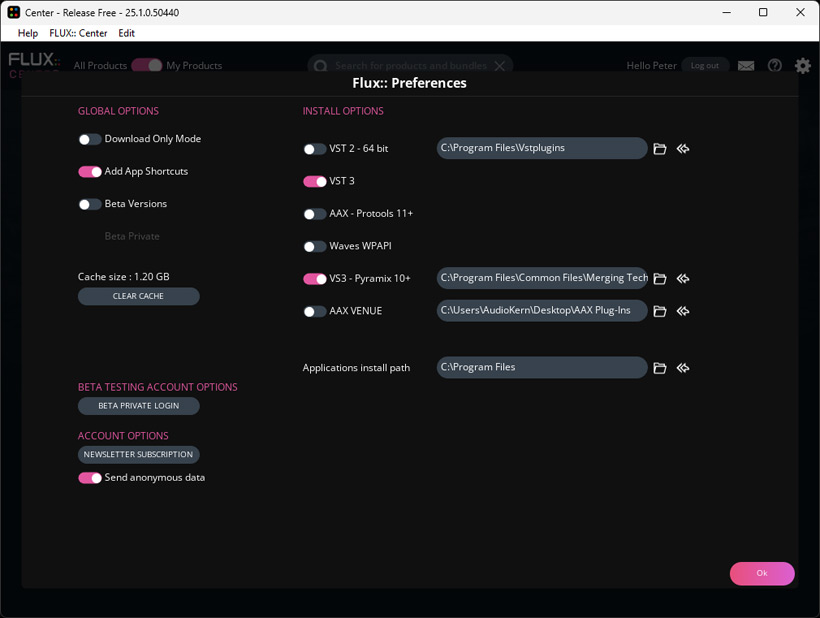Click the GLOBAL OPTIONS heading
Viewport: 820px width, 618px height.
click(118, 111)
